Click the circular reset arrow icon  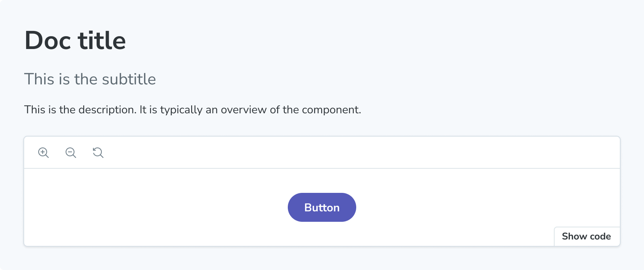pyautogui.click(x=97, y=153)
